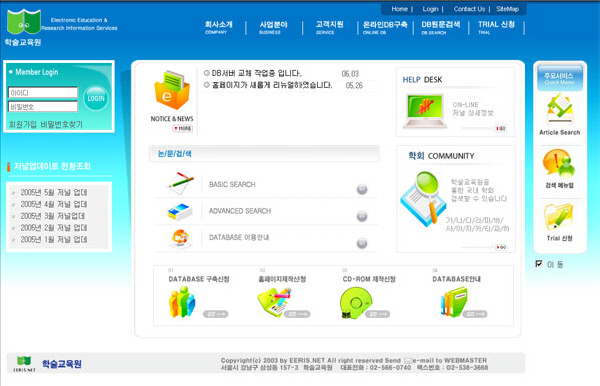Open the SiteMap link in header
This screenshot has height=386, width=600.
pos(507,9)
